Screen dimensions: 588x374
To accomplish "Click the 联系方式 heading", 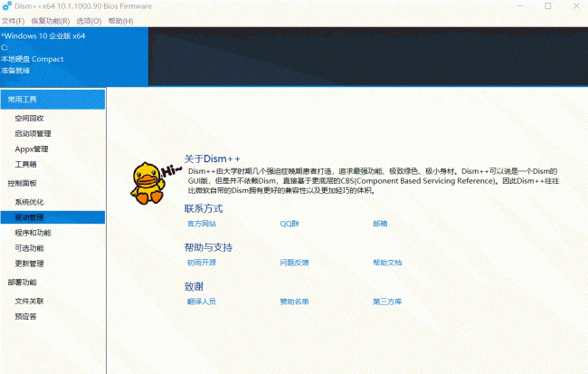I will [x=204, y=209].
